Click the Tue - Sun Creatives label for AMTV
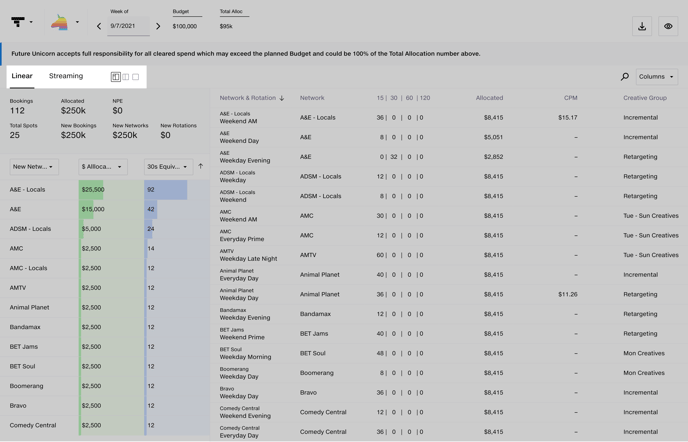This screenshot has height=442, width=688. (651, 255)
